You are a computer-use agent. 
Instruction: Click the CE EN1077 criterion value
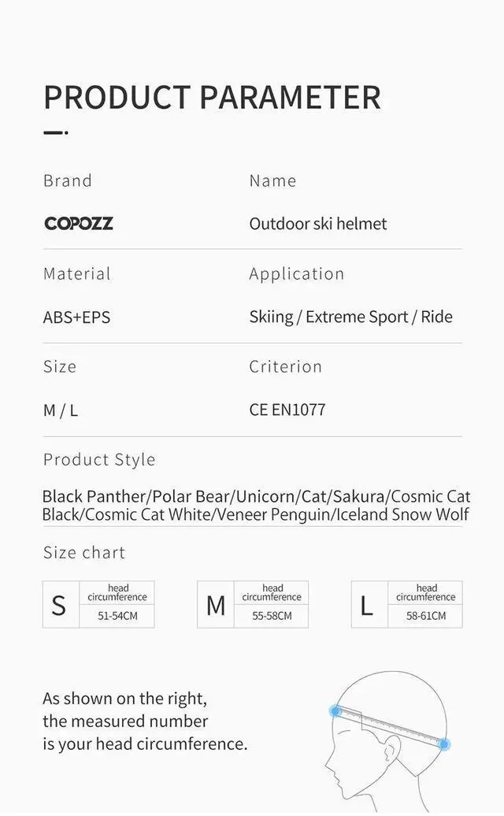[x=287, y=410]
